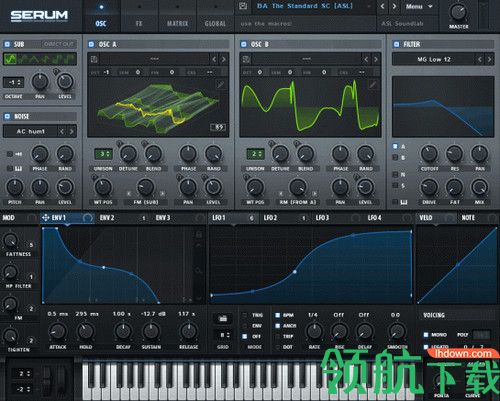
Task: Click OSC A wavetable 3D display
Action: point(158,107)
